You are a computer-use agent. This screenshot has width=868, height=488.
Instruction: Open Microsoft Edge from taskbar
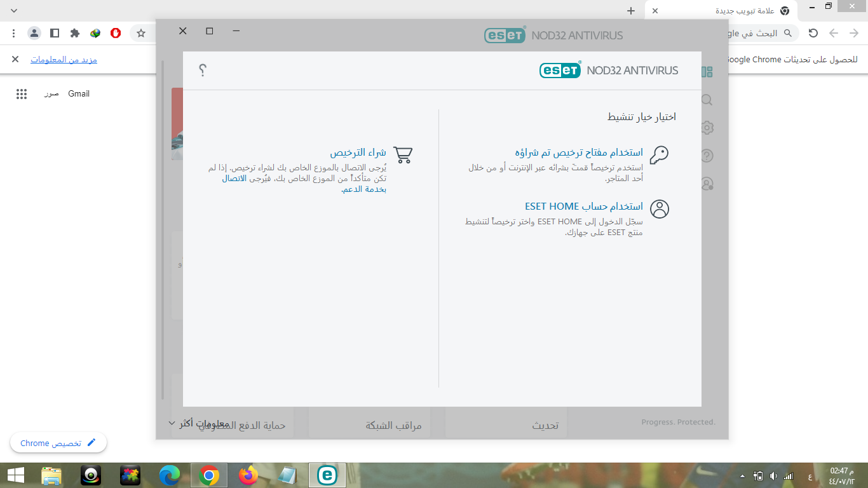[170, 475]
